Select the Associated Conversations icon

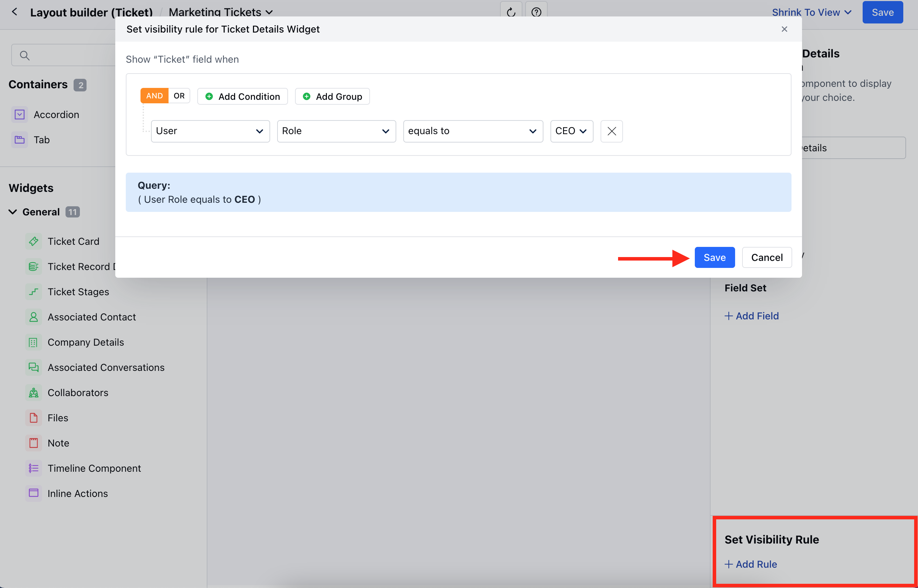click(33, 367)
